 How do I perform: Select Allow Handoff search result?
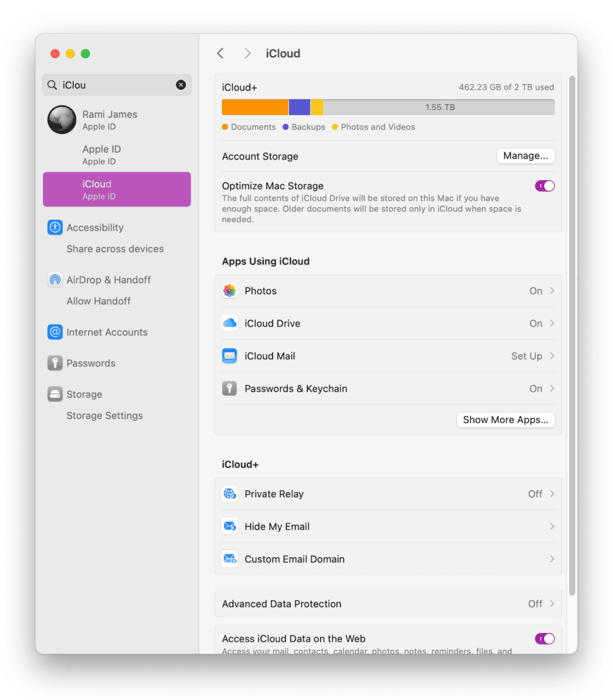pyautogui.click(x=99, y=302)
